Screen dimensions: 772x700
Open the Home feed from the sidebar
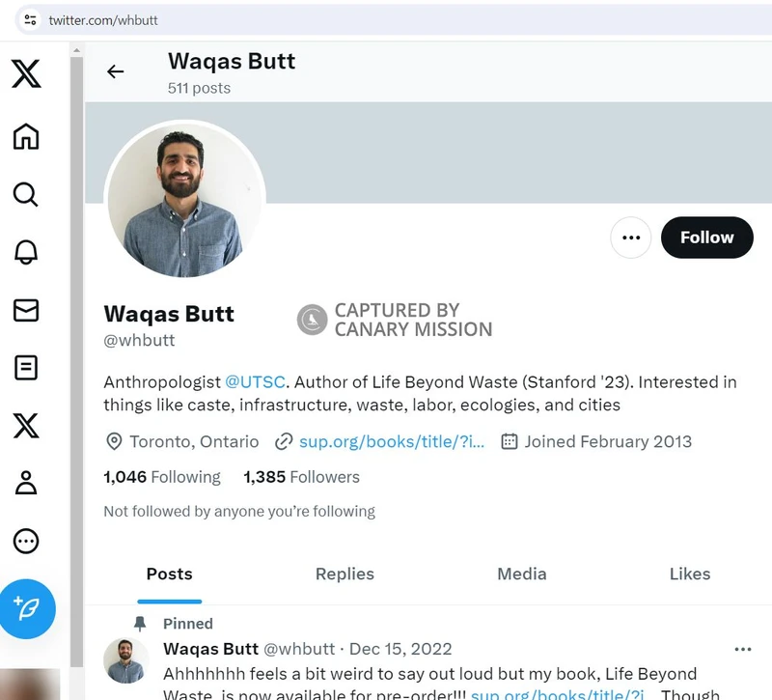(x=26, y=137)
